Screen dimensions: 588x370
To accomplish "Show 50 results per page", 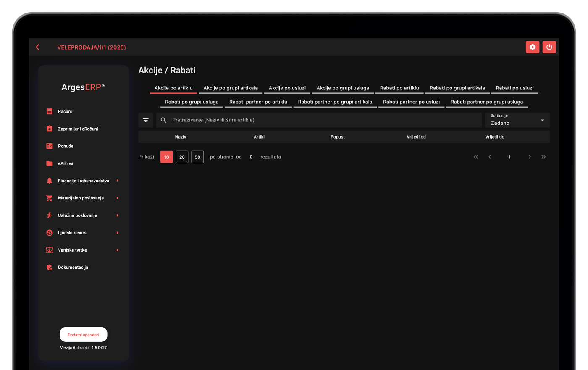I will pyautogui.click(x=197, y=157).
